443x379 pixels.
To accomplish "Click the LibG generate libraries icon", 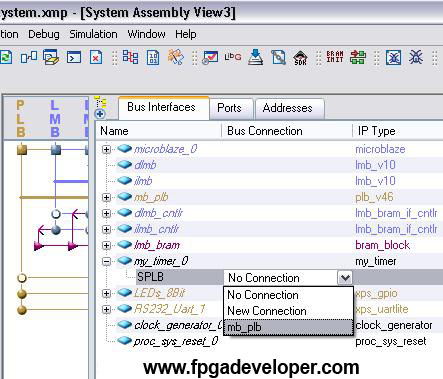I will (233, 57).
